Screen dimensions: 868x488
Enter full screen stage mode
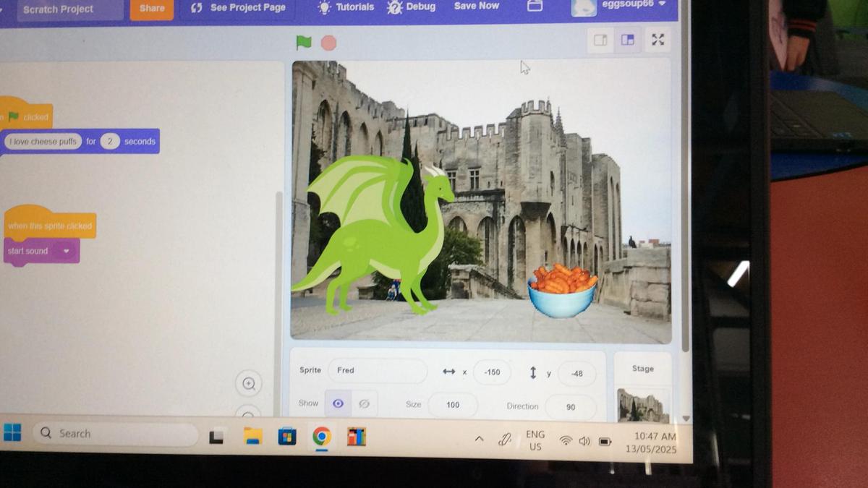click(658, 40)
